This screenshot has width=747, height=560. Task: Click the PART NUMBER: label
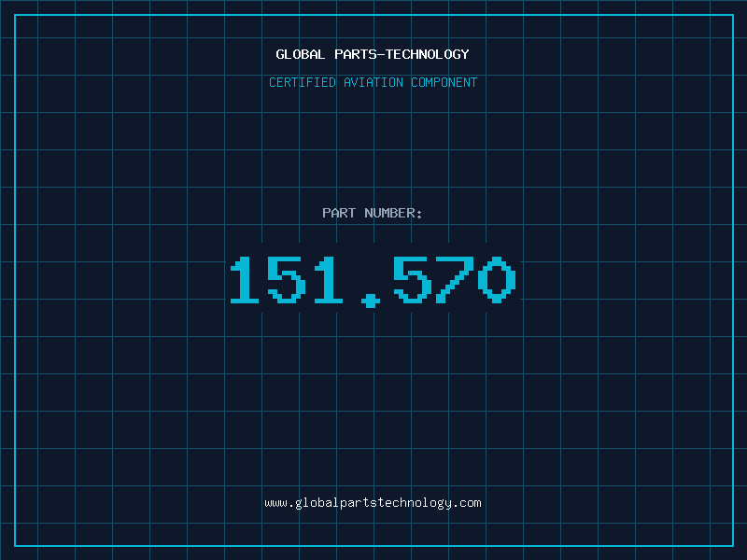click(373, 213)
